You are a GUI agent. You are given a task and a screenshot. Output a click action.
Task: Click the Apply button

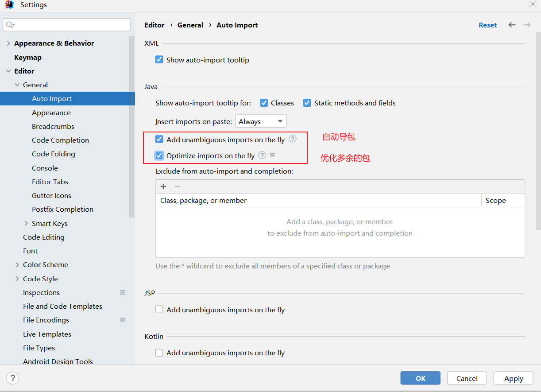pos(514,378)
